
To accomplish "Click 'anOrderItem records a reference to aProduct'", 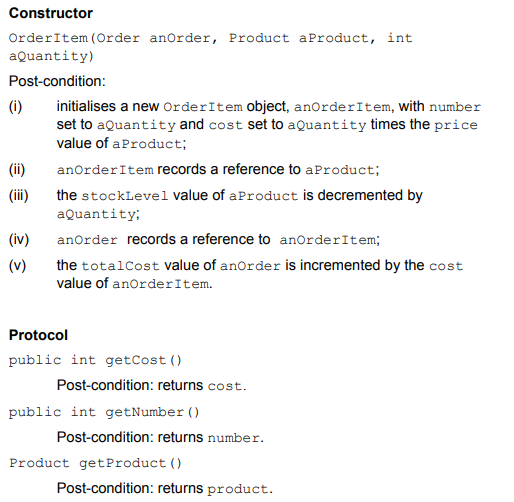I will coord(218,169).
